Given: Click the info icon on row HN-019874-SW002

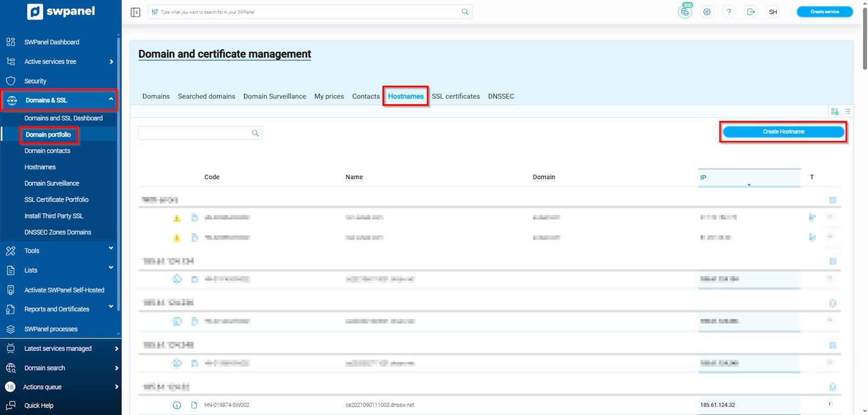Looking at the screenshot, I should (177, 405).
